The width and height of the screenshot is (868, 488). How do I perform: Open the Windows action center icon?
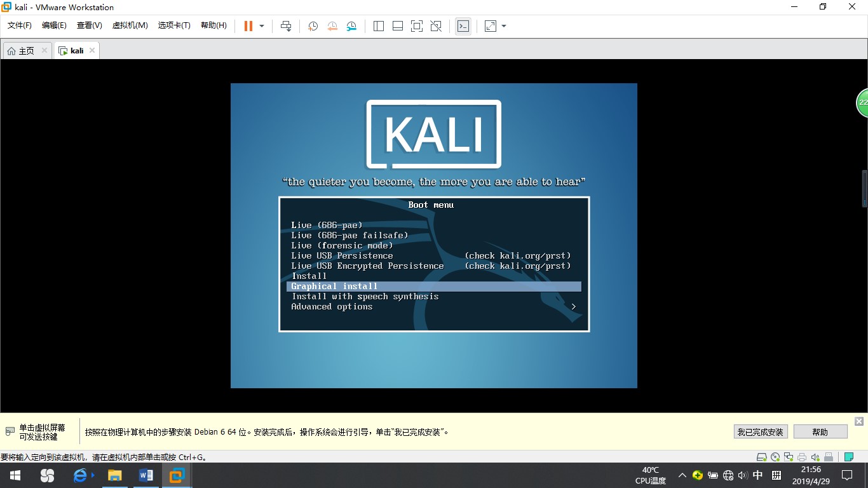847,475
